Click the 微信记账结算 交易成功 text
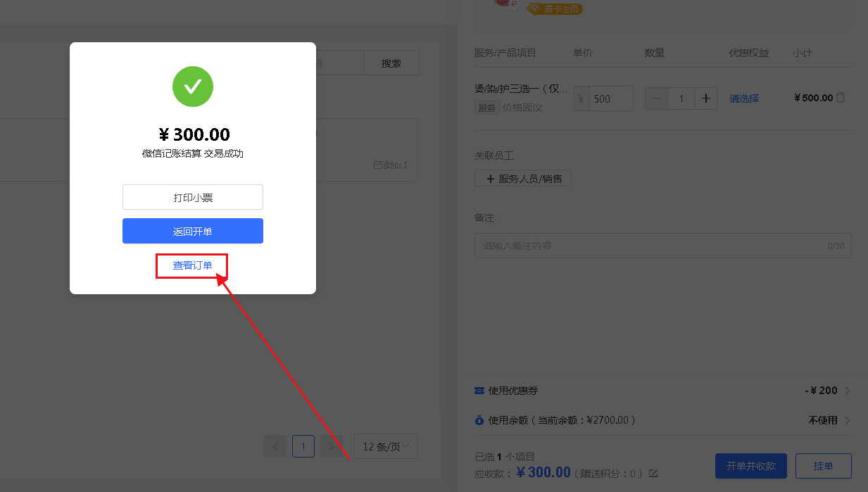Image resolution: width=868 pixels, height=492 pixels. click(x=193, y=153)
